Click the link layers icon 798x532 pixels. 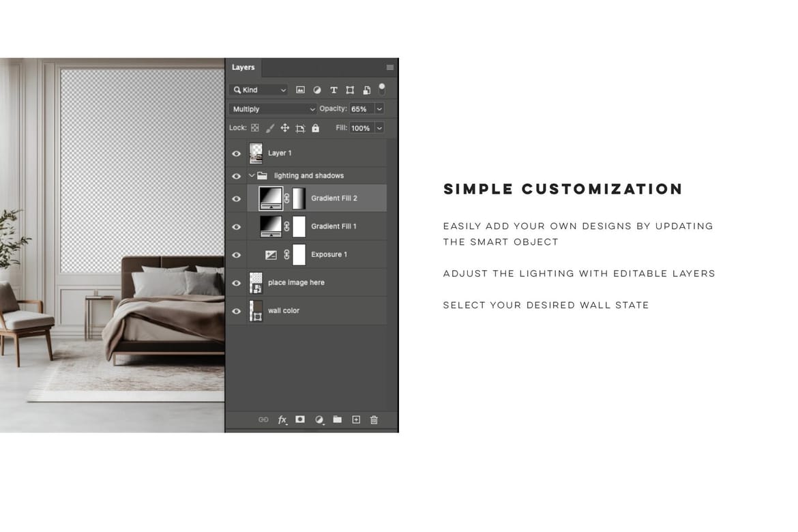click(263, 419)
